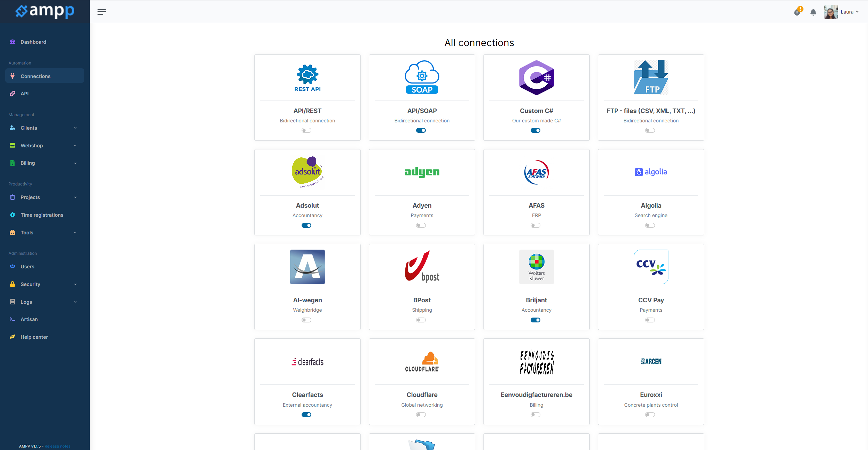The width and height of the screenshot is (868, 450).
Task: Click the Security padlock icon
Action: pyautogui.click(x=12, y=284)
